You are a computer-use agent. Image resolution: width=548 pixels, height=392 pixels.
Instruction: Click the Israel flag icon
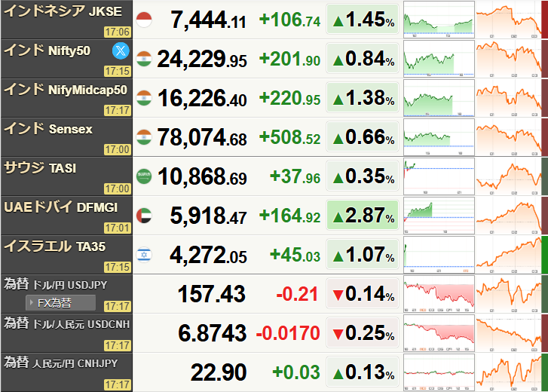(x=144, y=255)
